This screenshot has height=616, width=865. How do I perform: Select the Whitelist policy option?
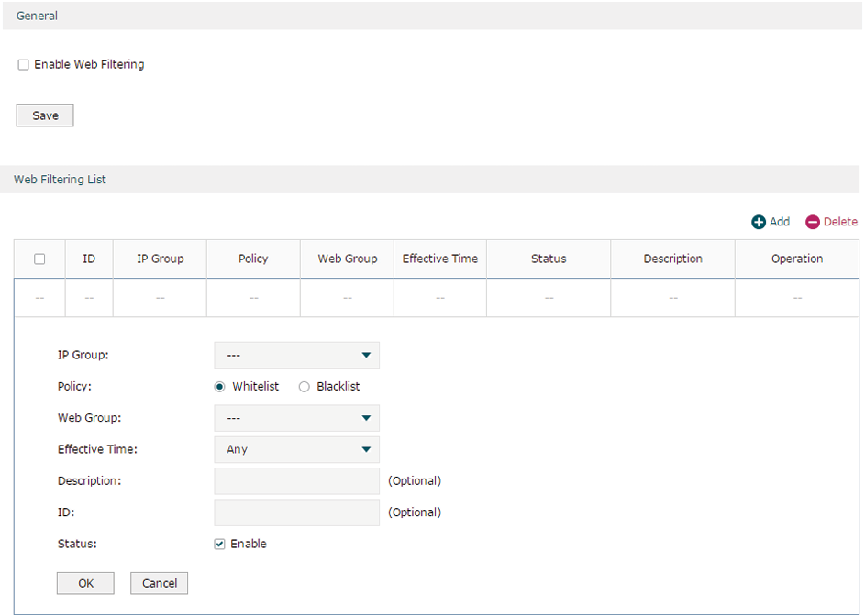tap(219, 387)
